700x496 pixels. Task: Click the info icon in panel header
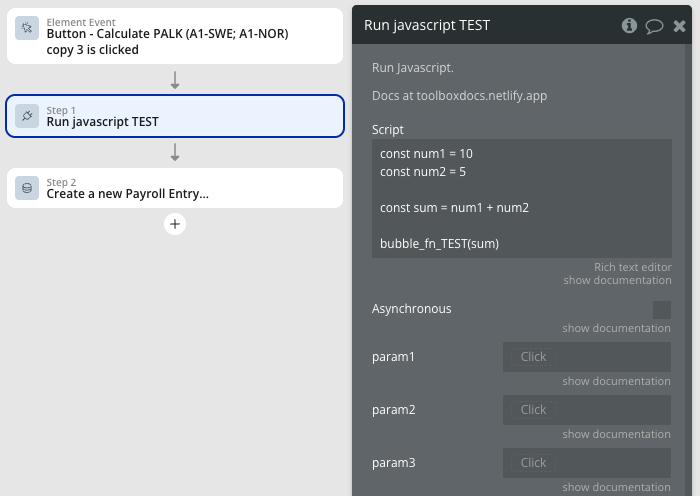(629, 26)
